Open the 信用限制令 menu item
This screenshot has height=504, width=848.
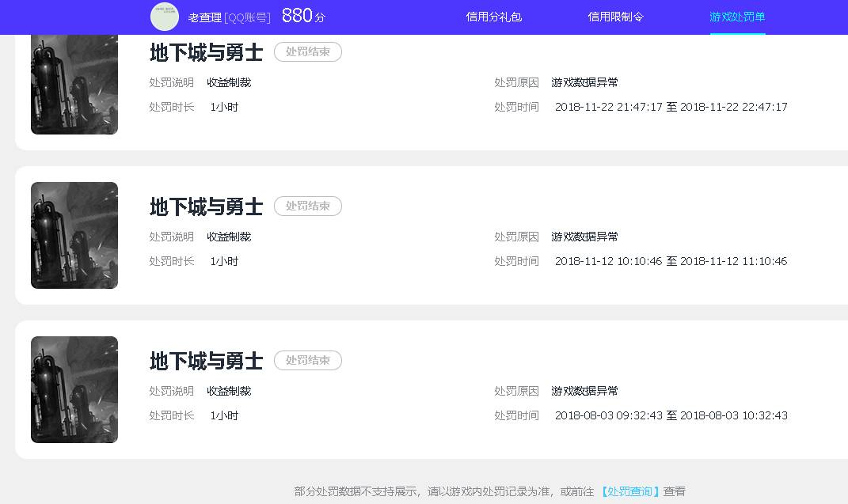point(616,17)
